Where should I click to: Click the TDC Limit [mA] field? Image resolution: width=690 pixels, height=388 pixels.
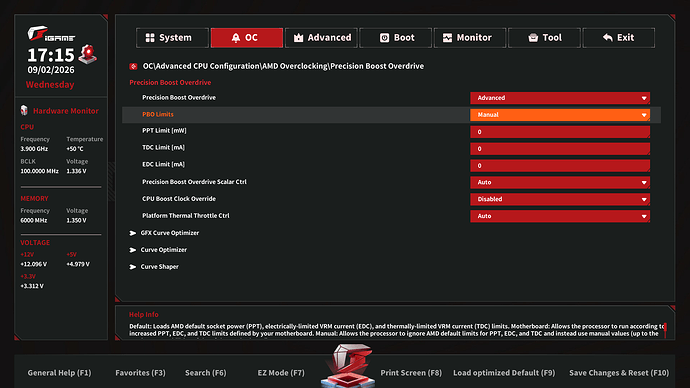(560, 149)
